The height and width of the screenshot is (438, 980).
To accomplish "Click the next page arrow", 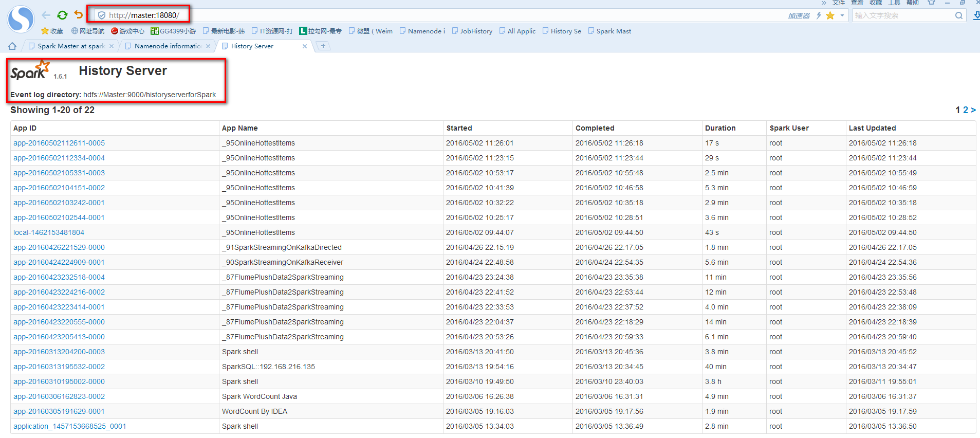I will click(x=973, y=110).
